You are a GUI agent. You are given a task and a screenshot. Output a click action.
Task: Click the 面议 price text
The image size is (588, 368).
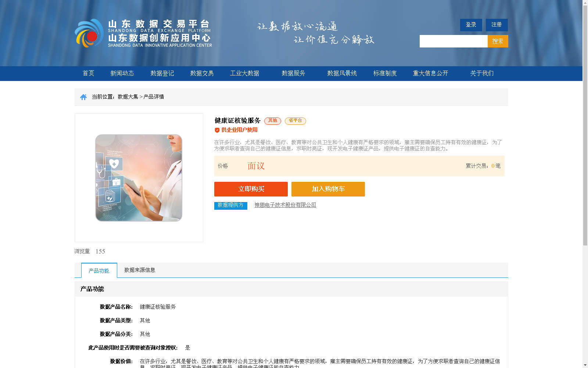click(x=256, y=166)
